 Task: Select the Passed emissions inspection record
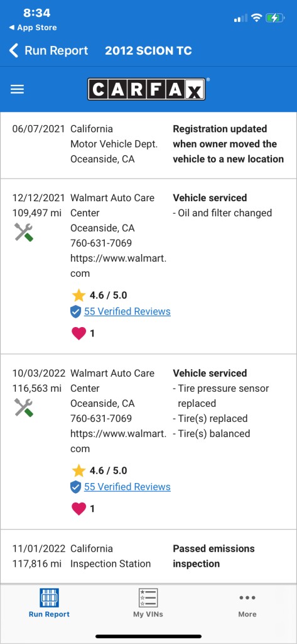(148, 557)
